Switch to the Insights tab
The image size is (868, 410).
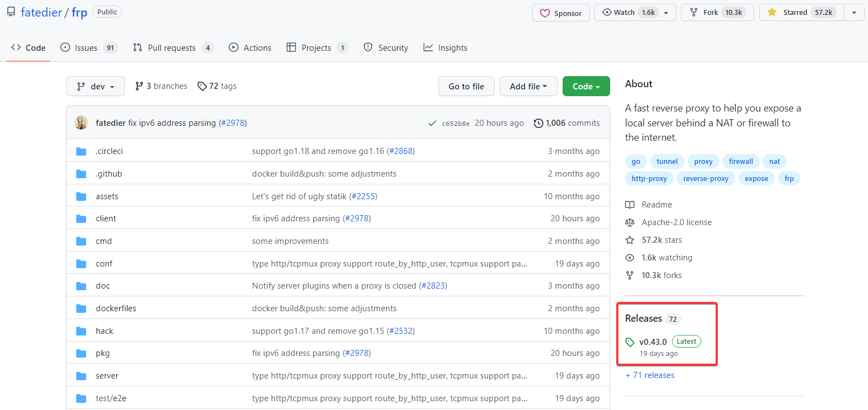(445, 48)
